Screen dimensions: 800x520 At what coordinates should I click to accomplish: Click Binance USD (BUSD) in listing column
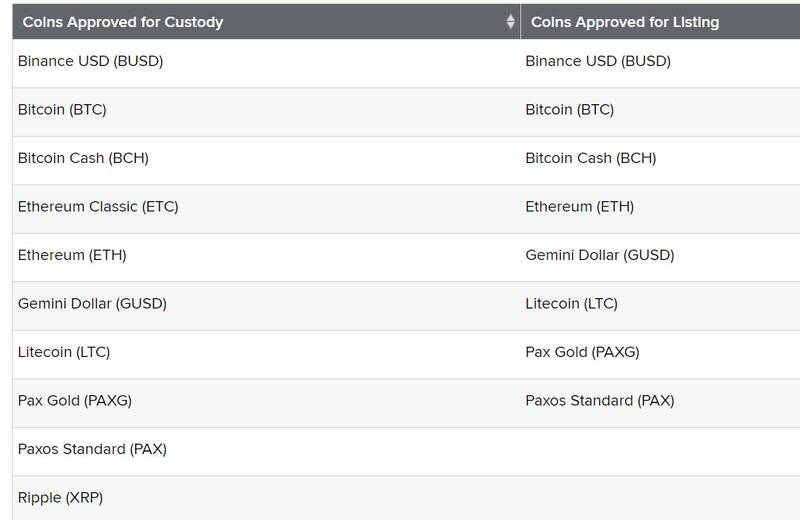pos(598,61)
